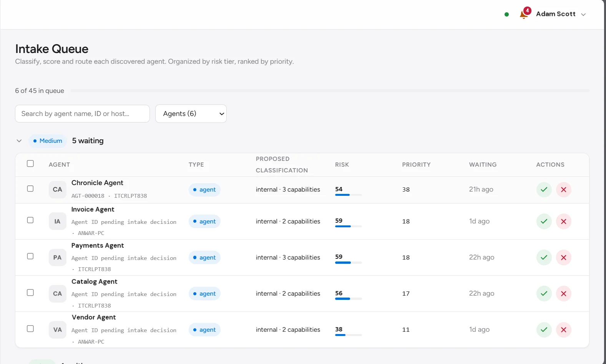This screenshot has height=364, width=606.
Task: Click AGT-000018 agent ID text
Action: pyautogui.click(x=88, y=196)
